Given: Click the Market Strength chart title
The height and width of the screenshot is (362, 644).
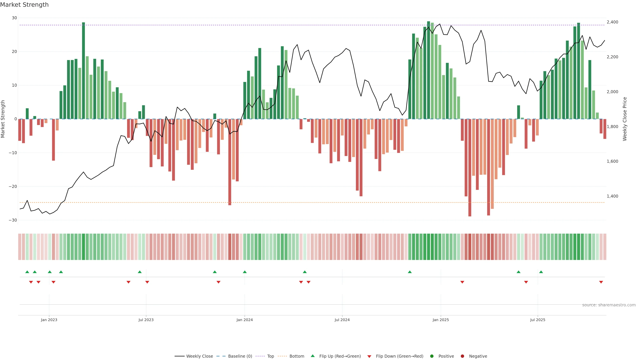Looking at the screenshot, I should point(24,5).
